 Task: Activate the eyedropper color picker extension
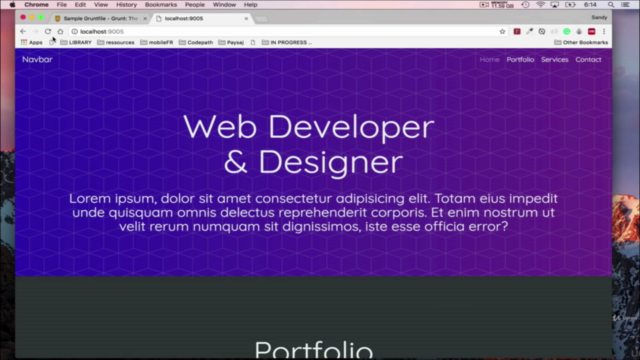529,31
